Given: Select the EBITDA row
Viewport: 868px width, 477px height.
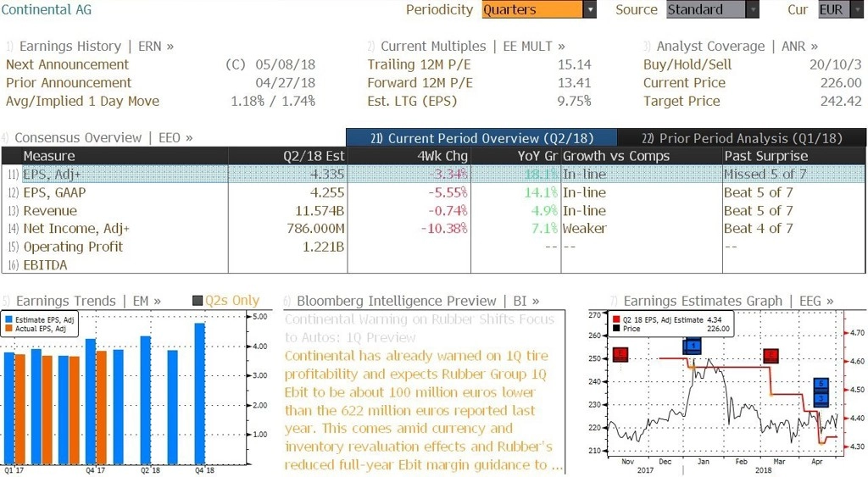Looking at the screenshot, I should pos(433,265).
